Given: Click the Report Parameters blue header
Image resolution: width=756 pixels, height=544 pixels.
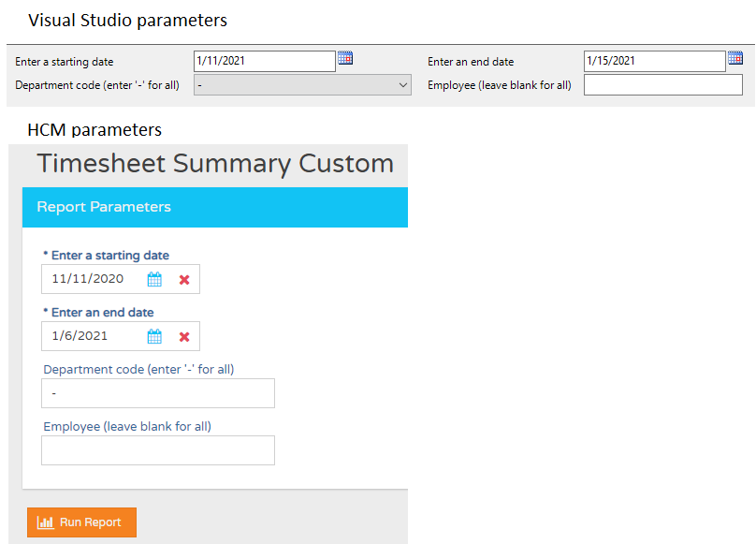Looking at the screenshot, I should (215, 207).
